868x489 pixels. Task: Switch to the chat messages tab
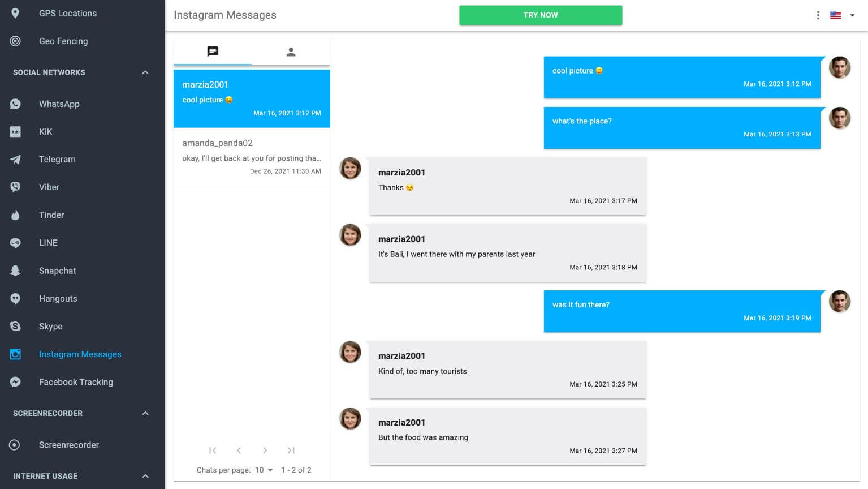(x=213, y=52)
